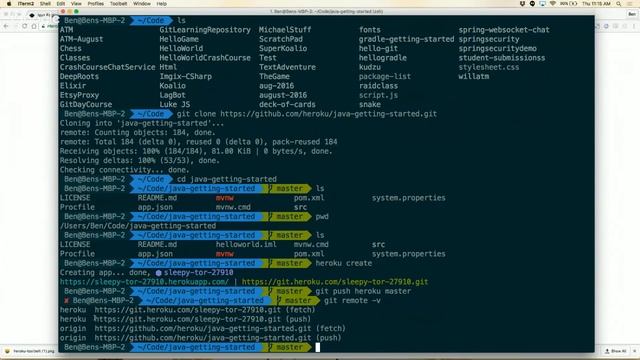640x360 pixels.
Task: Click 'HelloWorldCrashCourse' directory name
Action: 205,58
